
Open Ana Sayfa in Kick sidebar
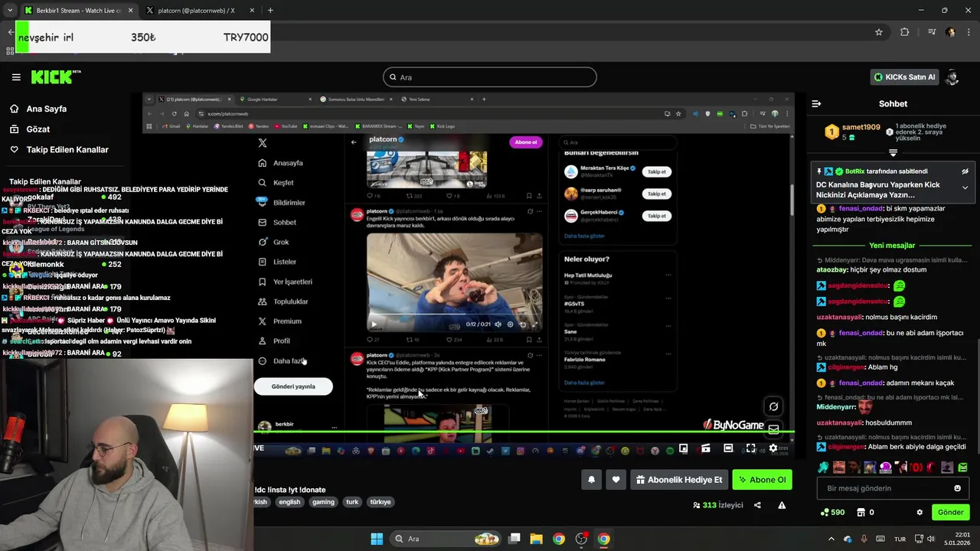[47, 109]
